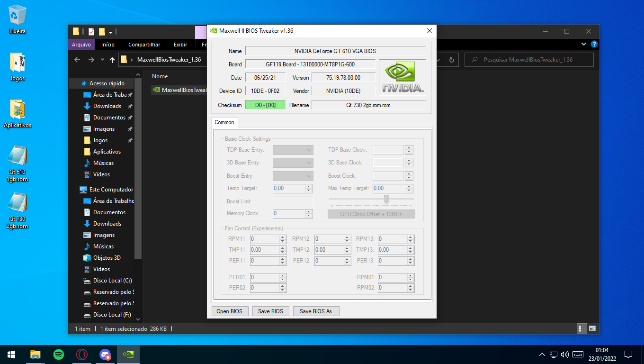644x364 pixels.
Task: Open the Boost Entry dropdown
Action: coord(293,176)
